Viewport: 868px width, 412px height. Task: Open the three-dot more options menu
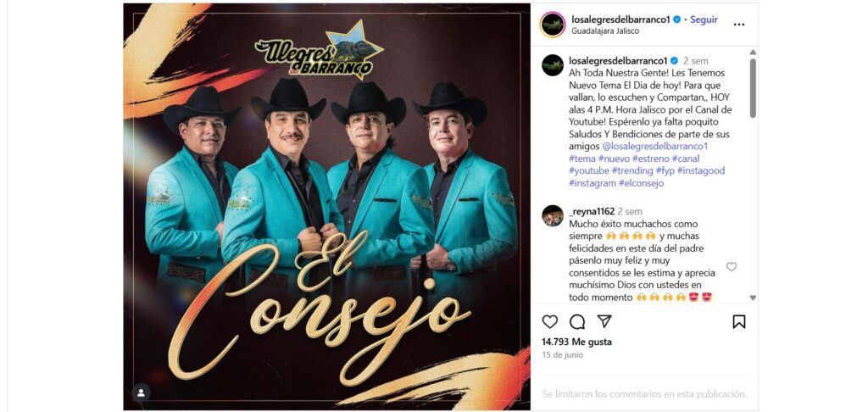point(739,25)
